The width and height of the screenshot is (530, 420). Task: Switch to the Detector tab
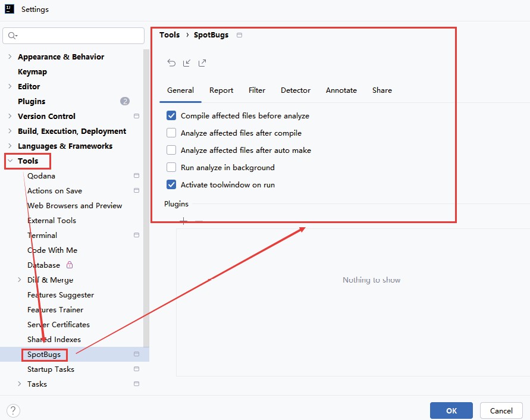click(x=296, y=90)
